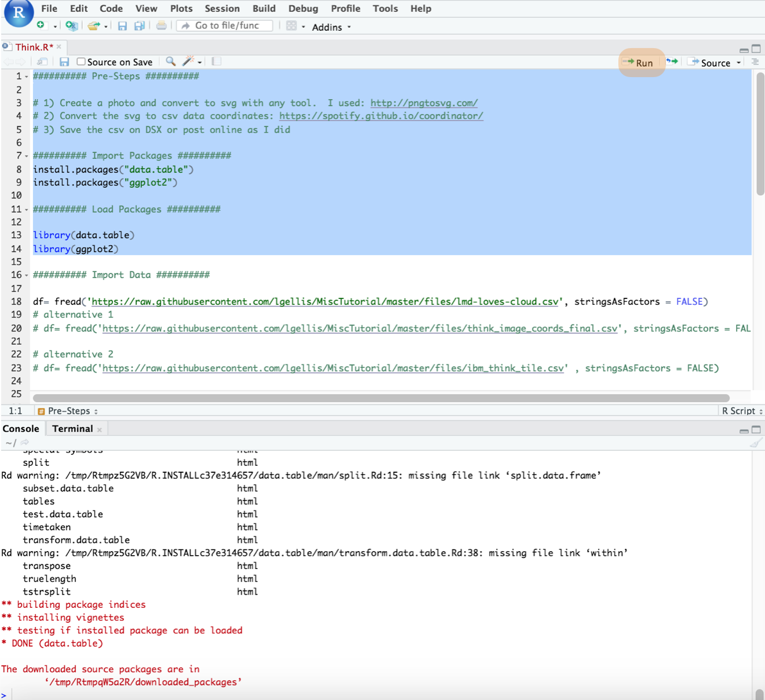Viewport: 765px width, 700px height.
Task: Expand the code tools wand dropdown arrow
Action: [x=200, y=63]
